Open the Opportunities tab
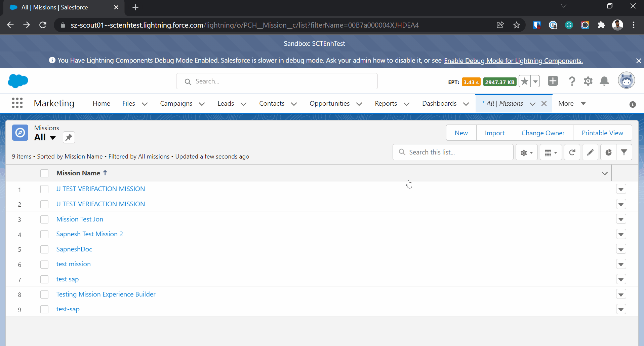Screen dimensions: 644x346 click(x=329, y=103)
